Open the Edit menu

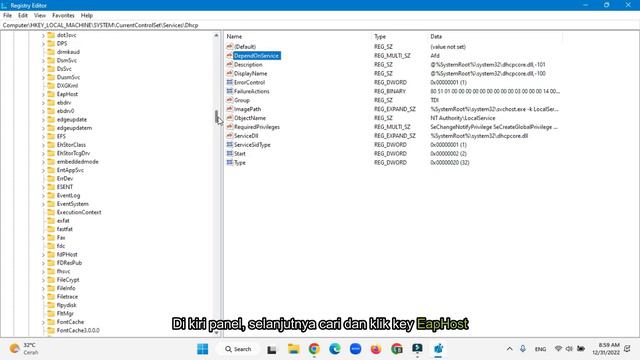pyautogui.click(x=23, y=16)
